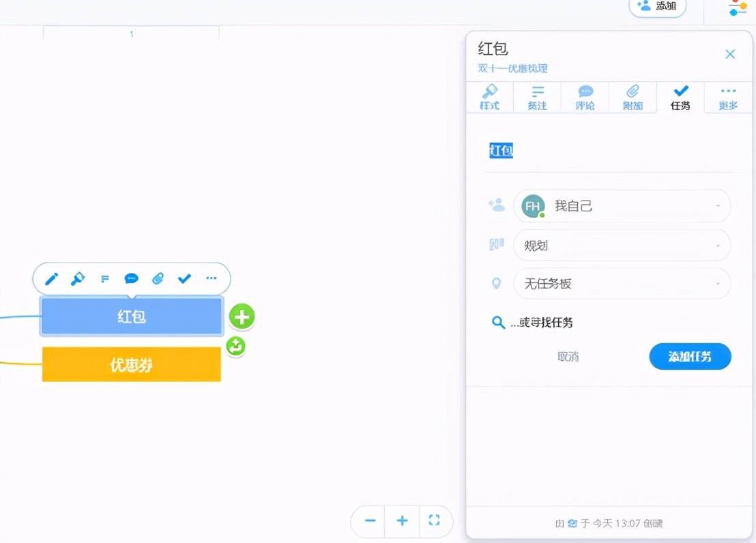The height and width of the screenshot is (543, 756).
Task: Zoom in with the plus button
Action: [x=402, y=520]
